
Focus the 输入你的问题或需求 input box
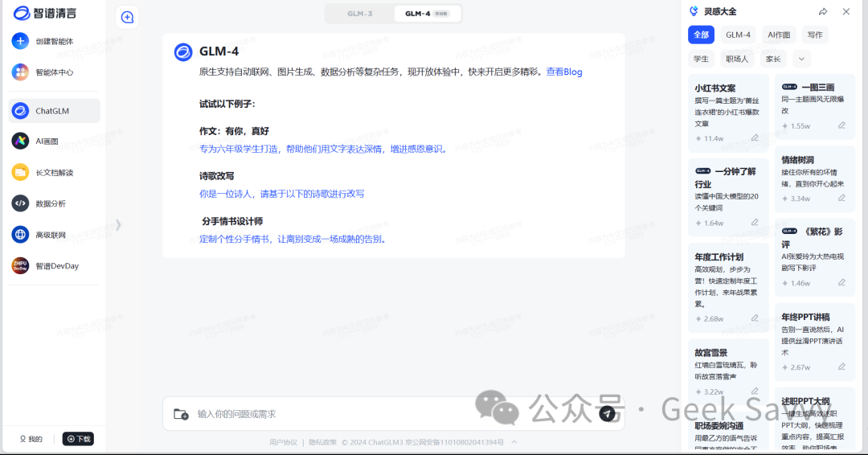[x=393, y=413]
